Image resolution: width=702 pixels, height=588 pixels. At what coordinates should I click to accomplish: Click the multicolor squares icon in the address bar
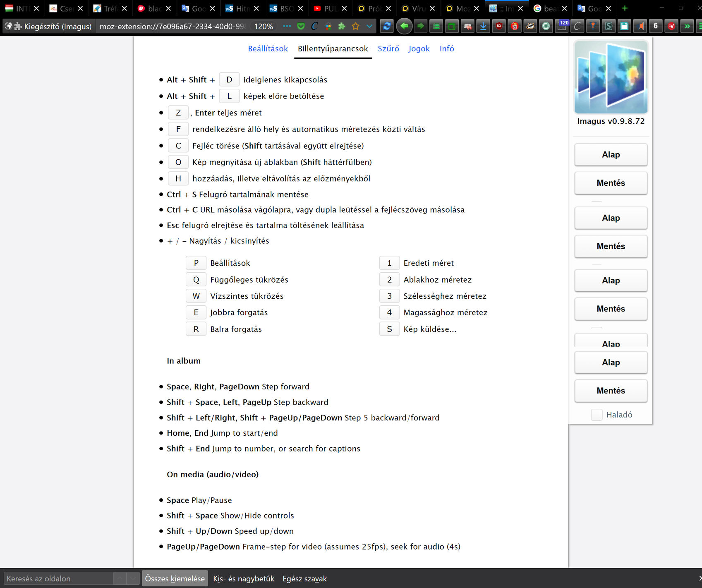328,26
